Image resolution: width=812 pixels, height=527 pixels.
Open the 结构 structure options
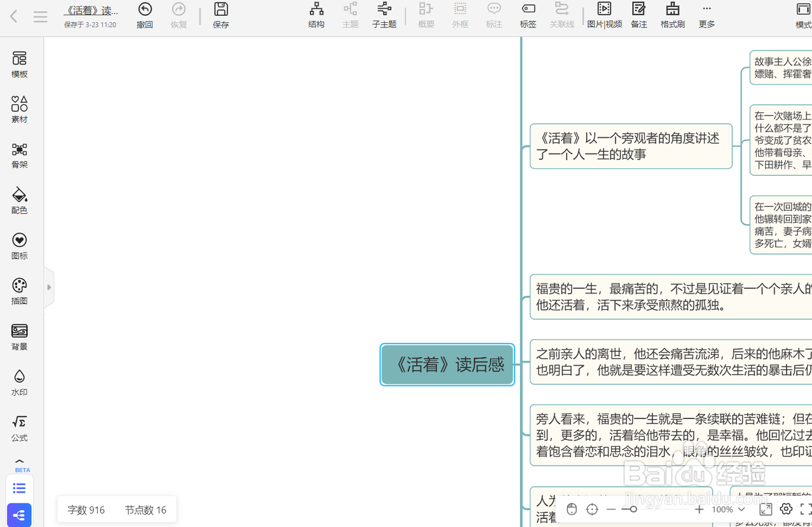click(x=317, y=16)
